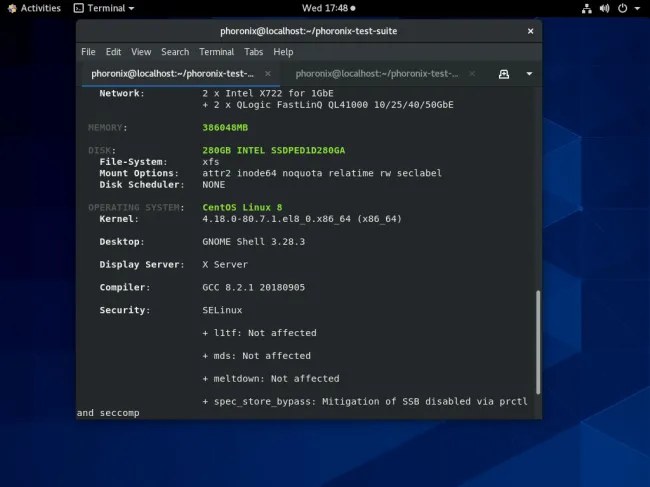Click the new tab icon button

coord(504,74)
